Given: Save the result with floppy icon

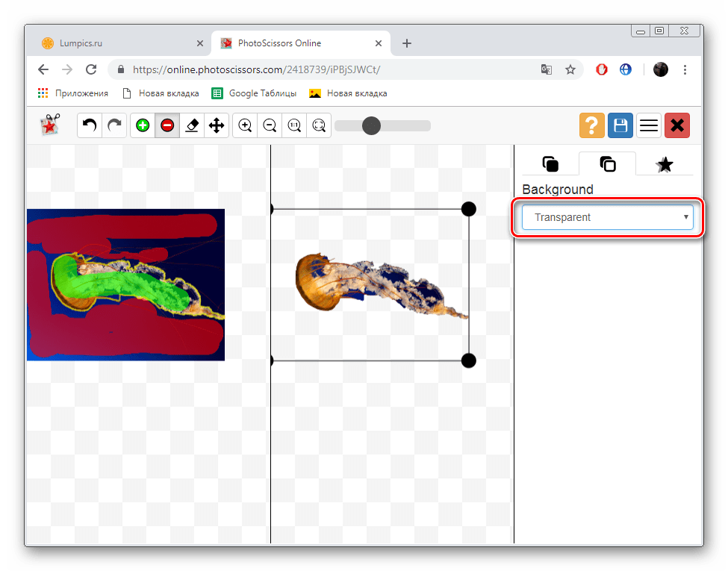Looking at the screenshot, I should click(x=620, y=125).
